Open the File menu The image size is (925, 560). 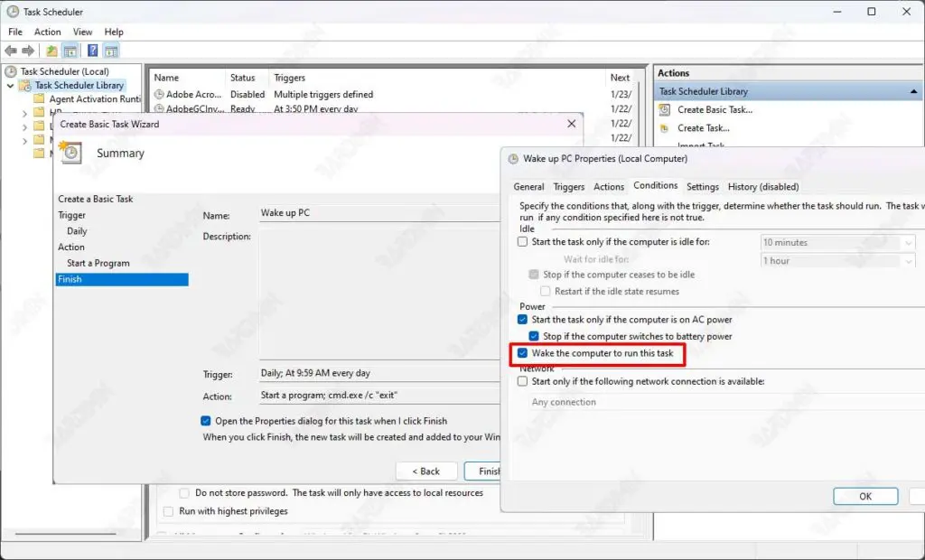tap(15, 32)
